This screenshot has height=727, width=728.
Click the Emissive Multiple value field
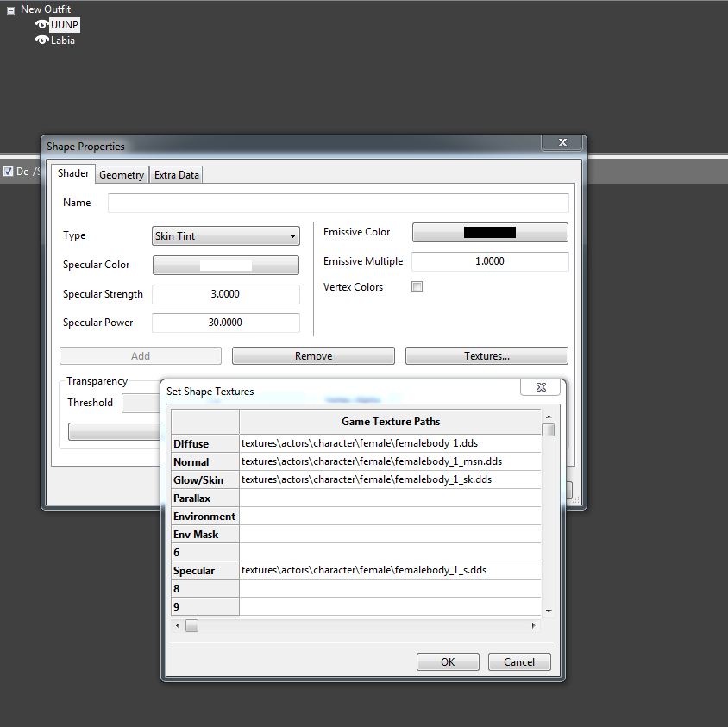tap(490, 261)
